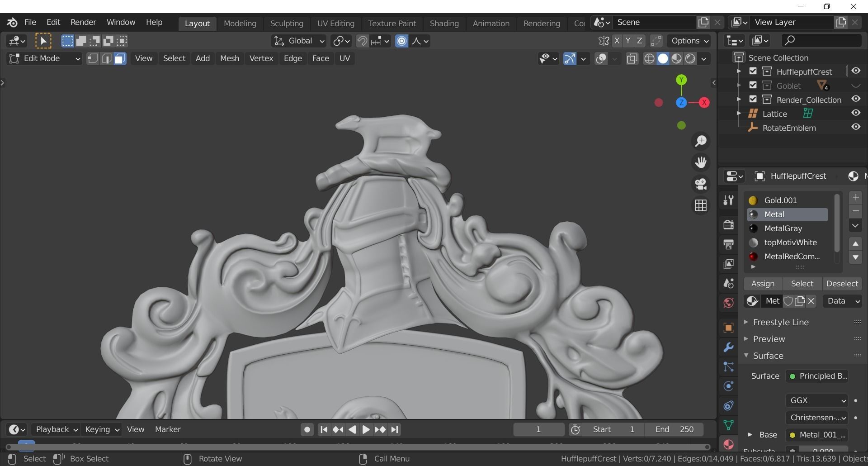This screenshot has height=466, width=868.
Task: Toggle snapping magnet icon
Action: (x=362, y=41)
